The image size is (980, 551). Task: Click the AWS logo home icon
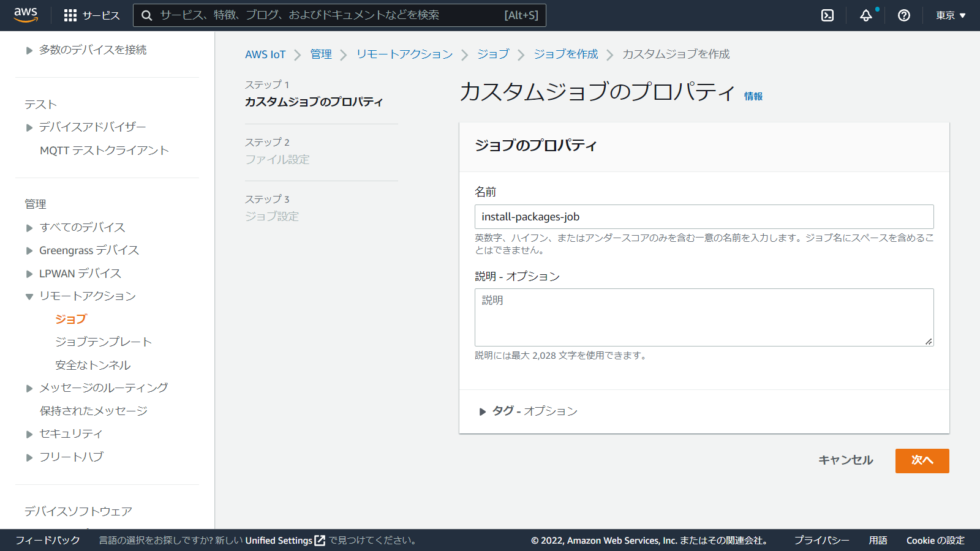26,15
